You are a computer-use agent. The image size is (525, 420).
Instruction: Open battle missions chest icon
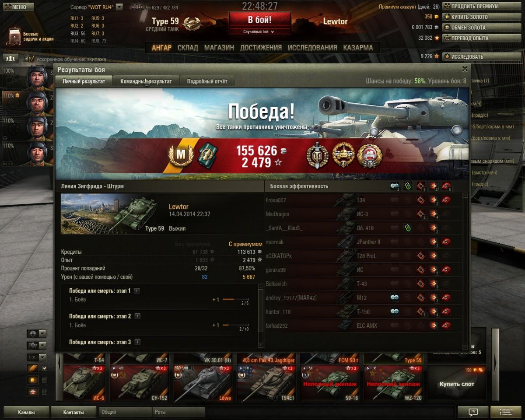click(x=14, y=36)
